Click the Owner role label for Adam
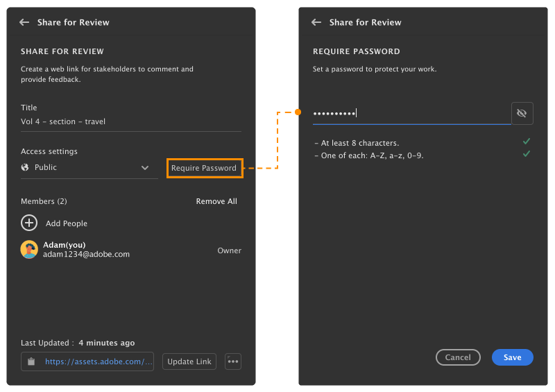555x392 pixels. pos(229,250)
